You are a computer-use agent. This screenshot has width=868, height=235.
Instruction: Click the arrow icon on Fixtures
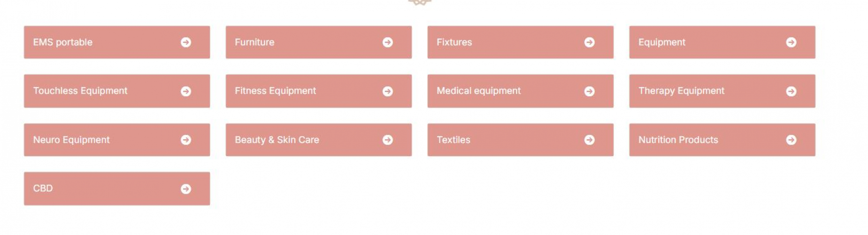(590, 42)
